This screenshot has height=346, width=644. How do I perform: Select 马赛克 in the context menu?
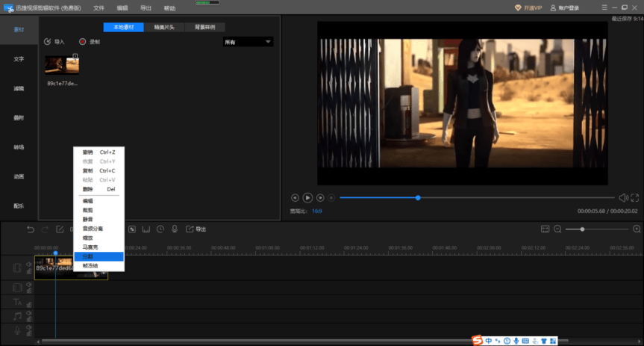(x=90, y=247)
